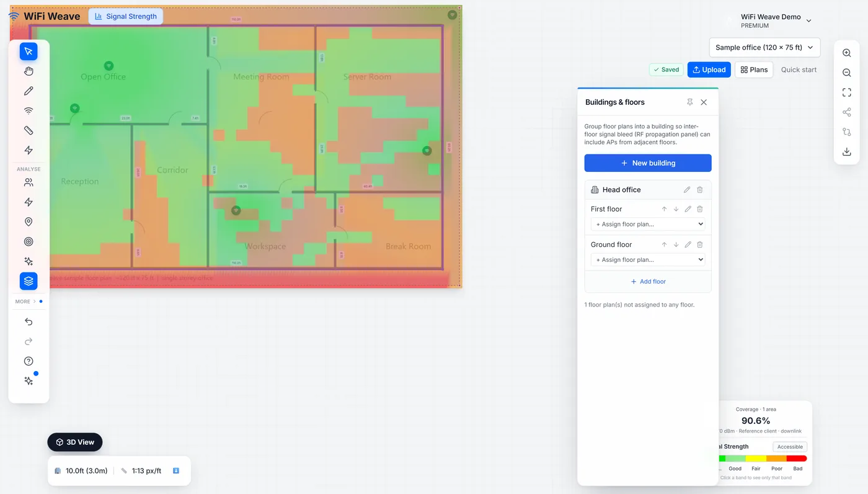Open the Quick start guide
This screenshot has height=494, width=868.
[799, 70]
